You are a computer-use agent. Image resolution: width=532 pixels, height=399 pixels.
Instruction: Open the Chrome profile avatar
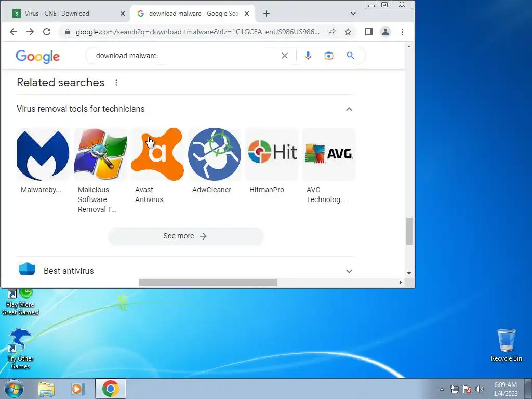click(385, 32)
